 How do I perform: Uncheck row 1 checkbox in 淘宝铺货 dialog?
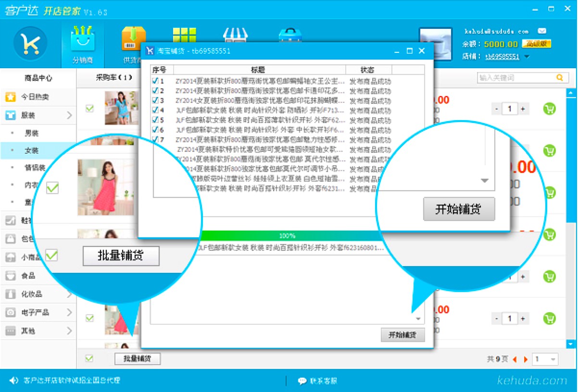click(x=155, y=81)
